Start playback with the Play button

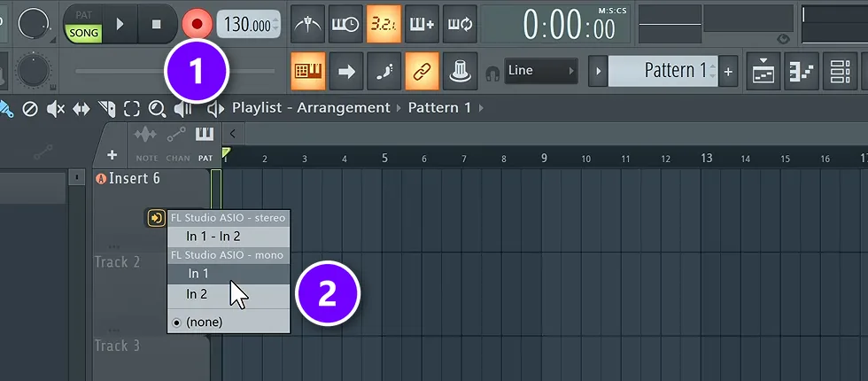click(120, 24)
